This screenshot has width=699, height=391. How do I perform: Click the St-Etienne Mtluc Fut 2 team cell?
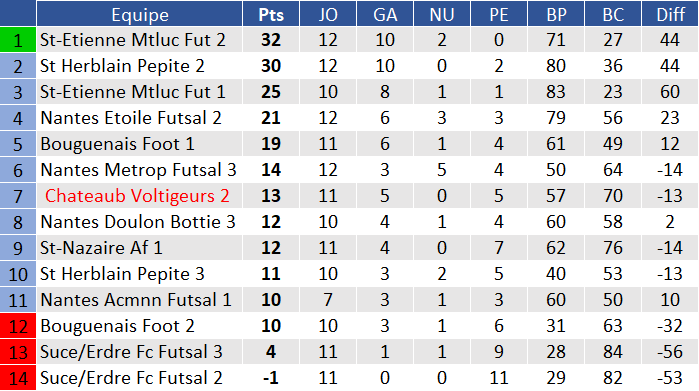pos(140,40)
